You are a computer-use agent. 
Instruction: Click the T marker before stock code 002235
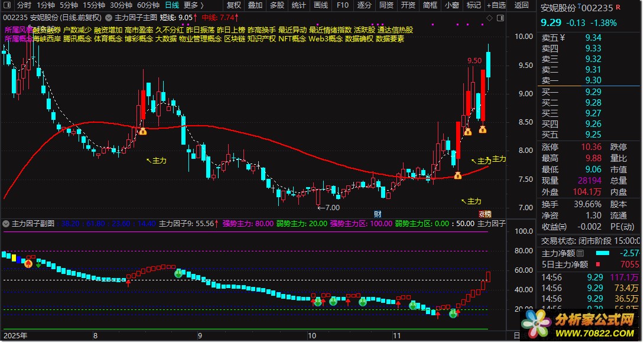(x=580, y=6)
